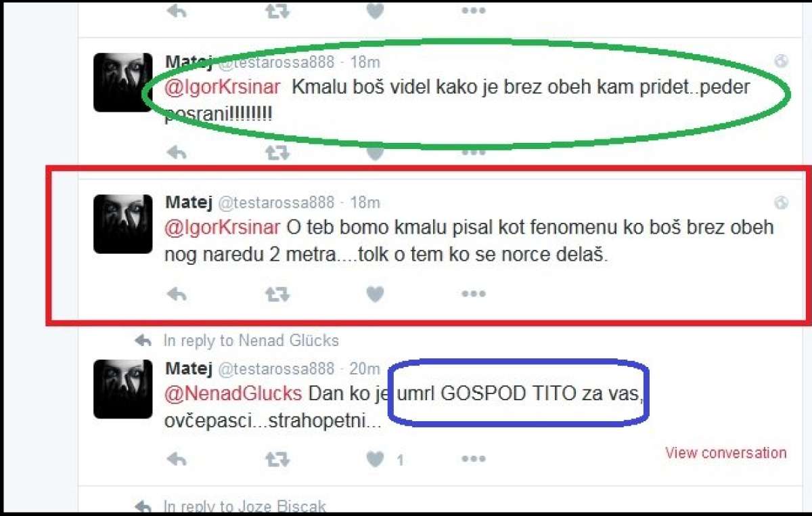Open more options on the topmost tweet row
This screenshot has width=812, height=516.
(474, 11)
